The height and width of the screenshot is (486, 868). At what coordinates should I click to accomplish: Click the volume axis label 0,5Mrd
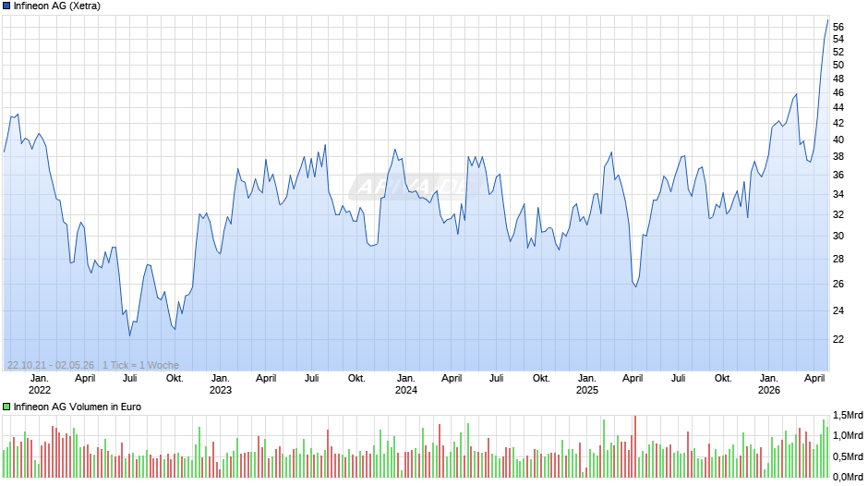tap(848, 456)
